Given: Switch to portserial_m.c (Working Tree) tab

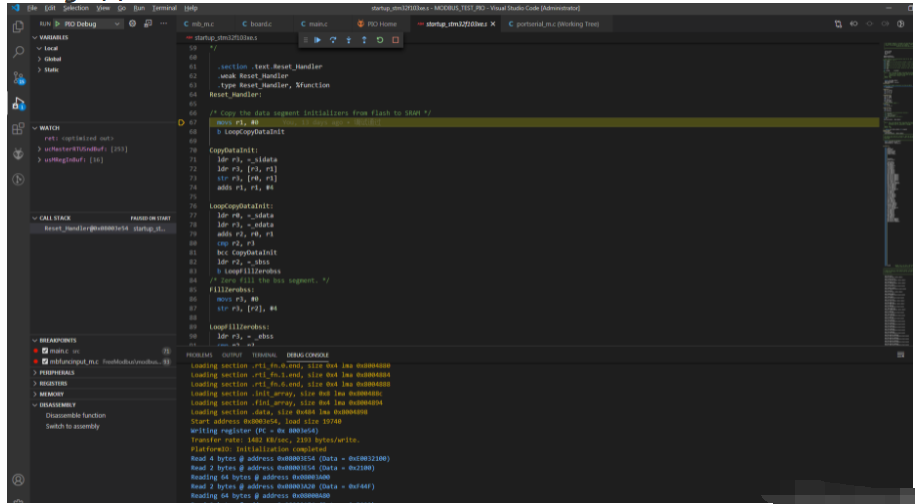Looking at the screenshot, I should [x=557, y=24].
